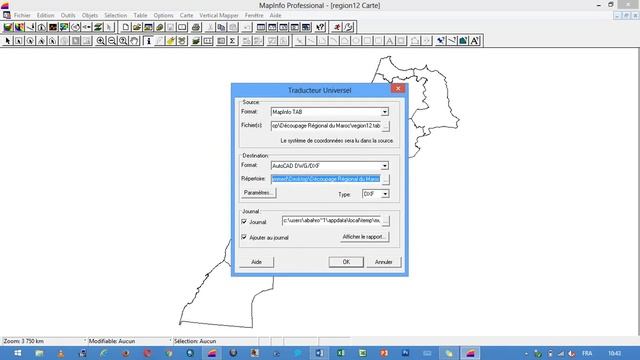Click the Text Style A icon
Image resolution: width=640 pixels, height=360 pixels.
point(475,41)
